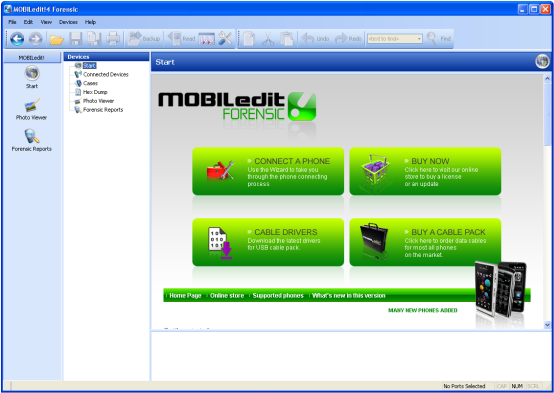554x393 pixels.
Task: Click the globe icon in Start header
Action: coord(542,62)
